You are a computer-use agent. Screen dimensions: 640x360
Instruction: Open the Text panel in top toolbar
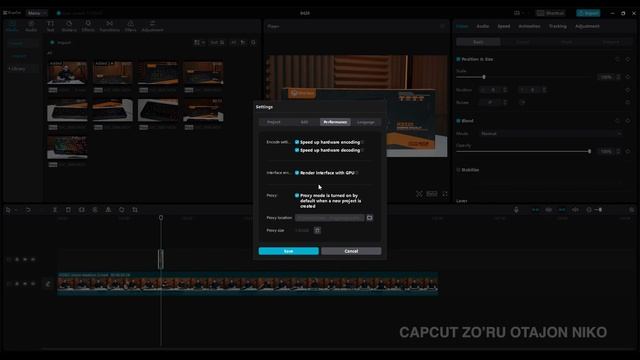point(50,26)
